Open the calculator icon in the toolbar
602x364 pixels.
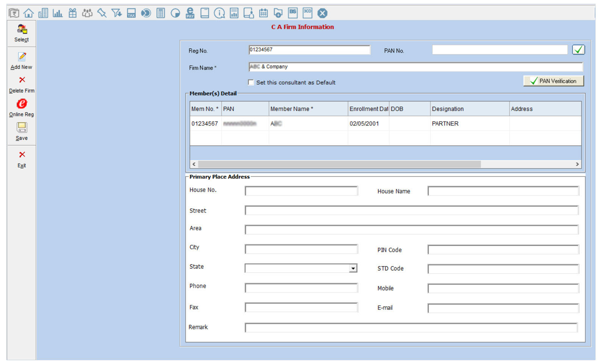point(161,13)
